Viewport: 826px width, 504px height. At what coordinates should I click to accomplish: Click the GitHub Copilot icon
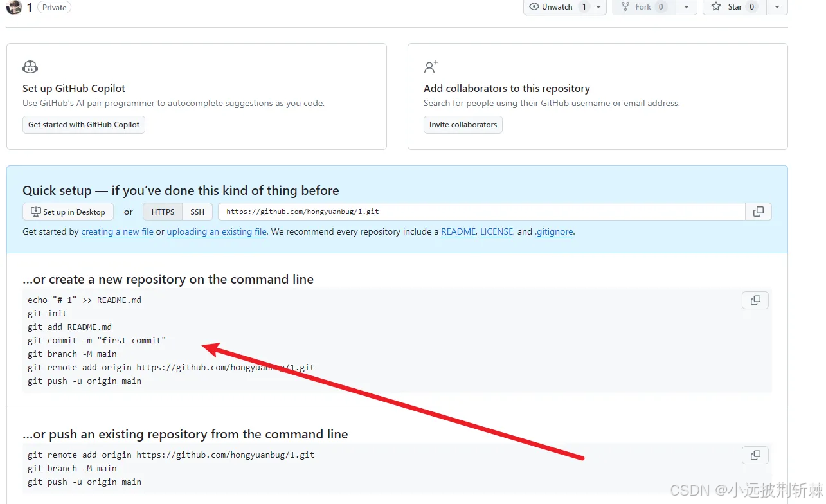[30, 67]
